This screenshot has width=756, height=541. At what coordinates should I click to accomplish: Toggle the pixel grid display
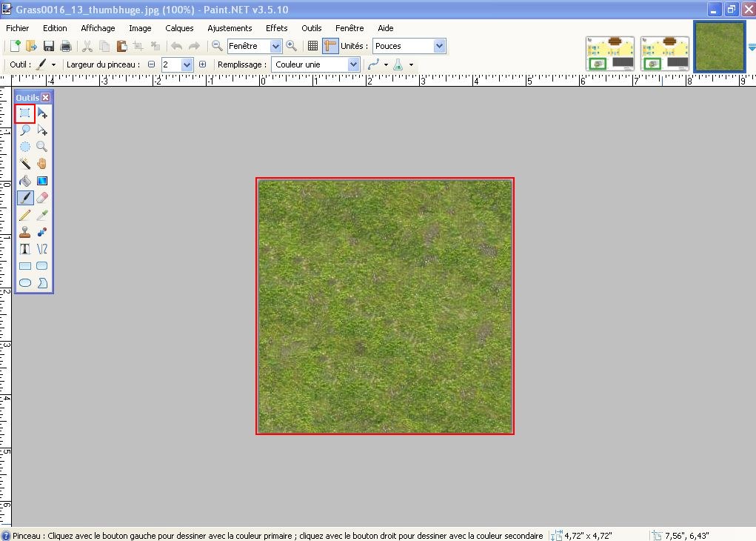point(312,46)
